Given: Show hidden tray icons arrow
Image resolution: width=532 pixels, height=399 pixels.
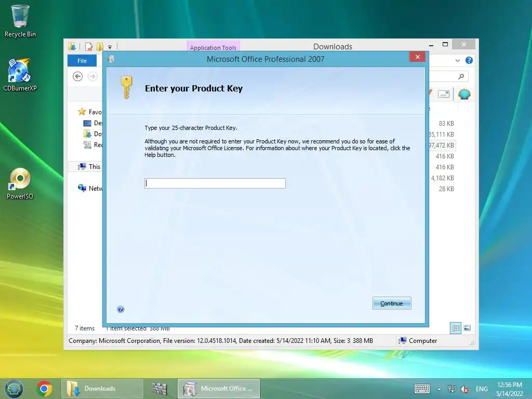Looking at the screenshot, I should [x=439, y=389].
